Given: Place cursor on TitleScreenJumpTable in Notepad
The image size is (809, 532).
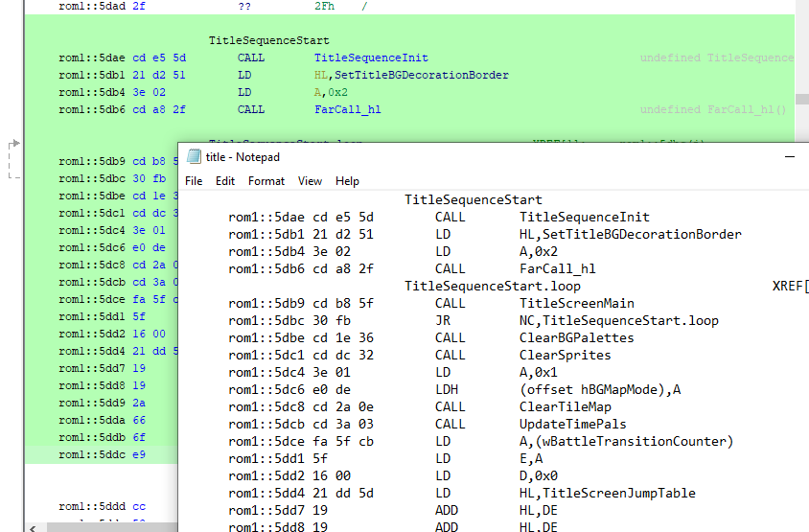Looking at the screenshot, I should coord(607,494).
